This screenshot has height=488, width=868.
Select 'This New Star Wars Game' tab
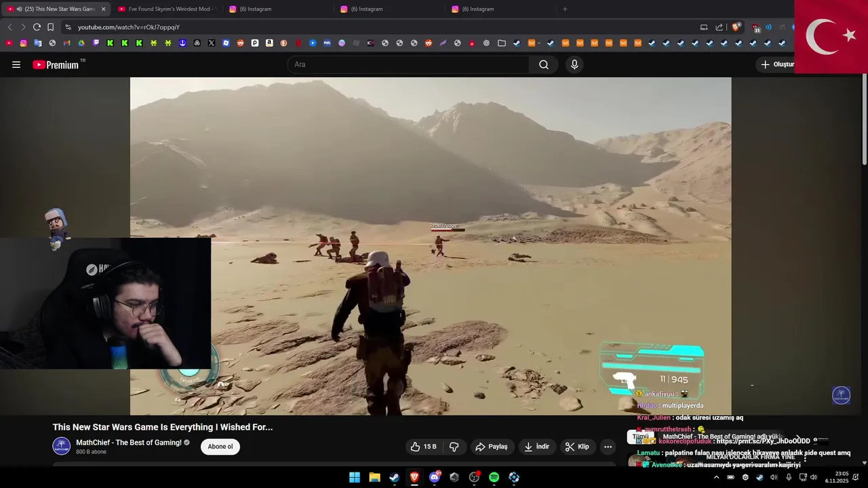coord(56,9)
